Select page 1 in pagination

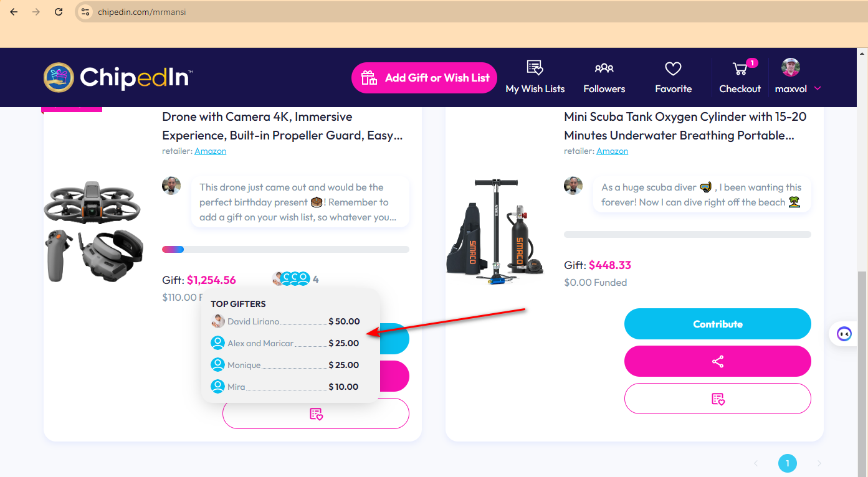788,463
